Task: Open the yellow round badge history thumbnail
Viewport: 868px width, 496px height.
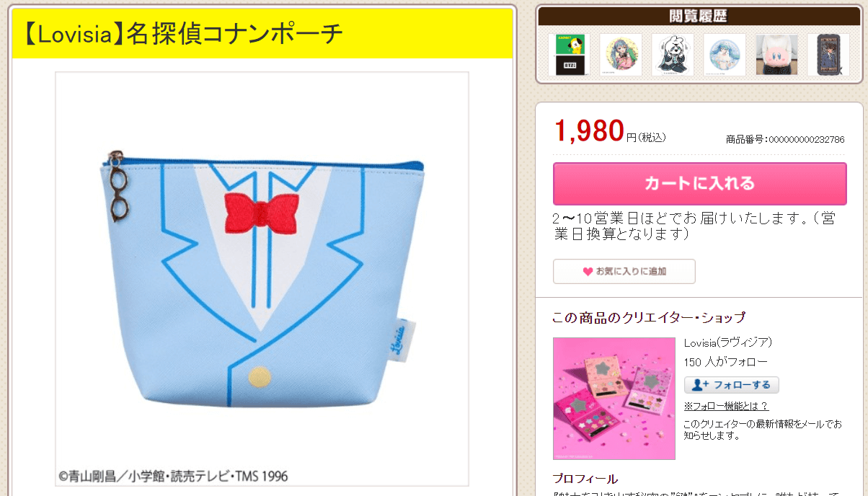Action: pos(621,55)
